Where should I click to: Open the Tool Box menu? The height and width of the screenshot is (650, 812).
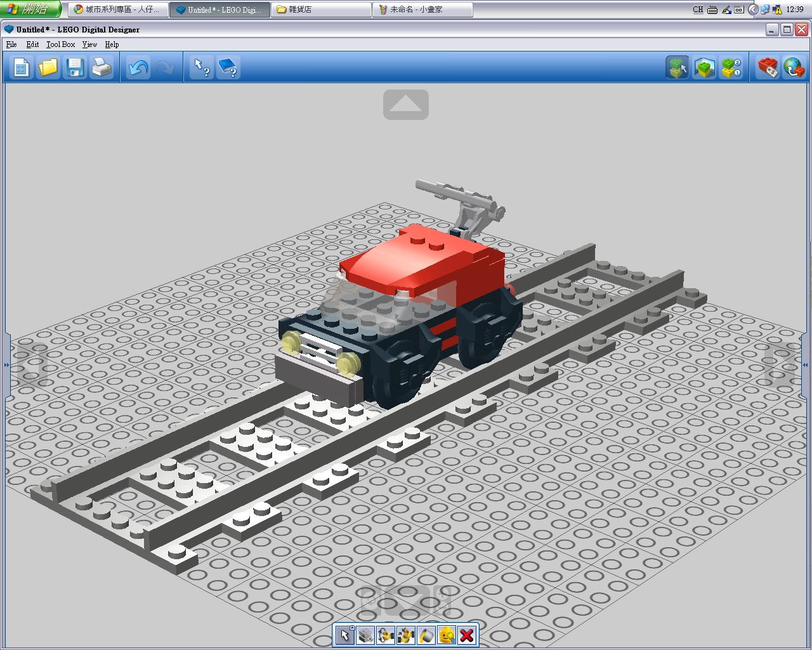(x=61, y=44)
